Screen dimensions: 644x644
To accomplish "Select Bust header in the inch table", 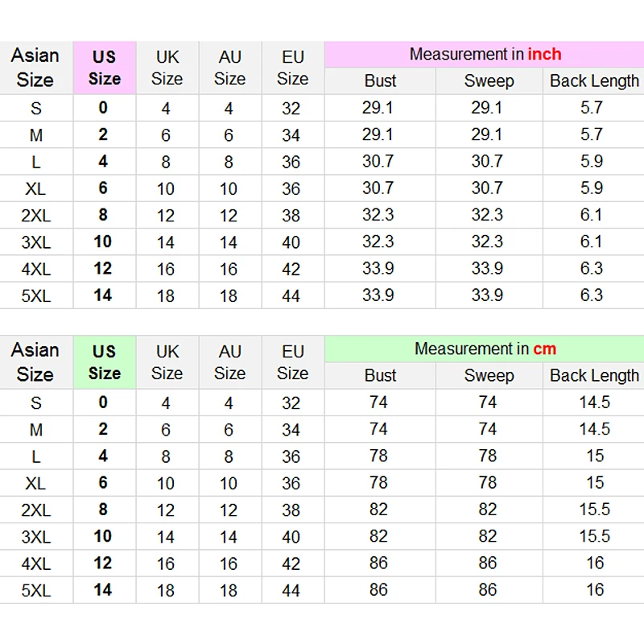I will click(x=380, y=81).
